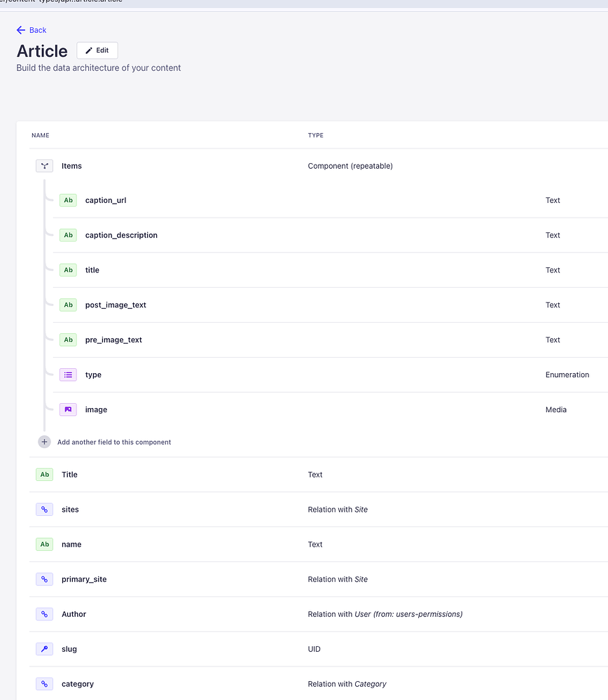Click the plus icon to add component field

point(44,442)
